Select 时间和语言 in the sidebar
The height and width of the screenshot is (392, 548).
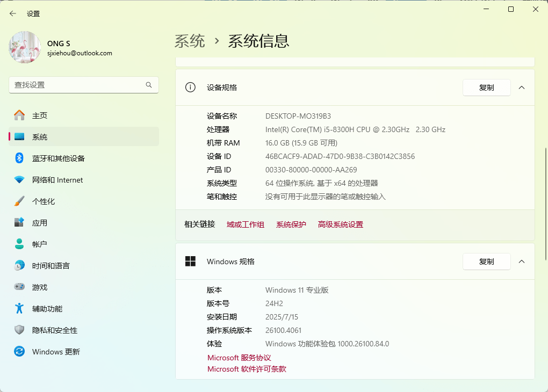(x=51, y=266)
